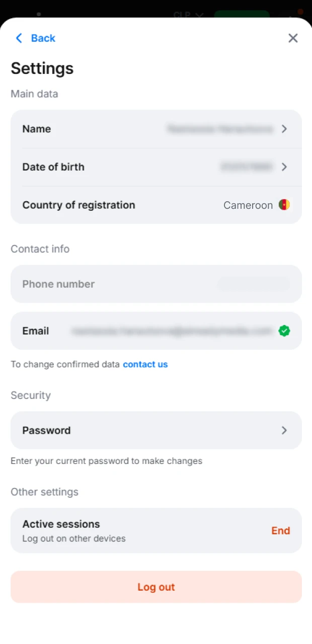Click the green verified email checkmark
This screenshot has height=644, width=312.
(284, 331)
